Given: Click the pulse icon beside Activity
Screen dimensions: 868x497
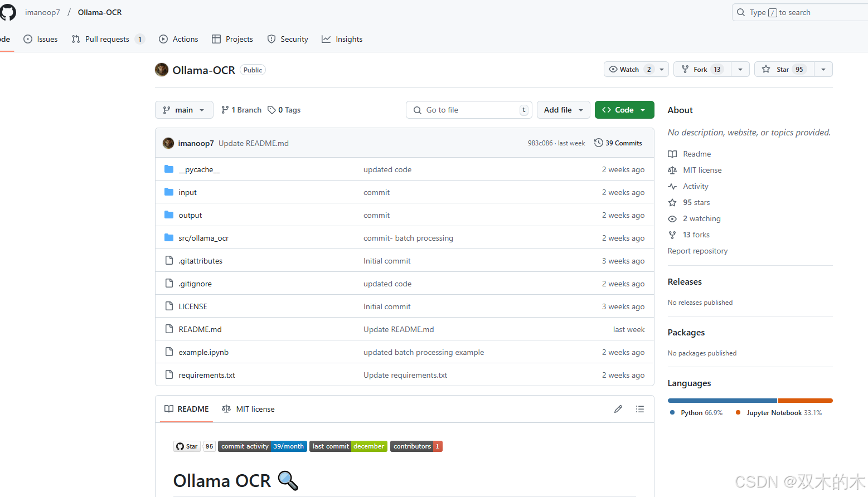Looking at the screenshot, I should [x=672, y=186].
